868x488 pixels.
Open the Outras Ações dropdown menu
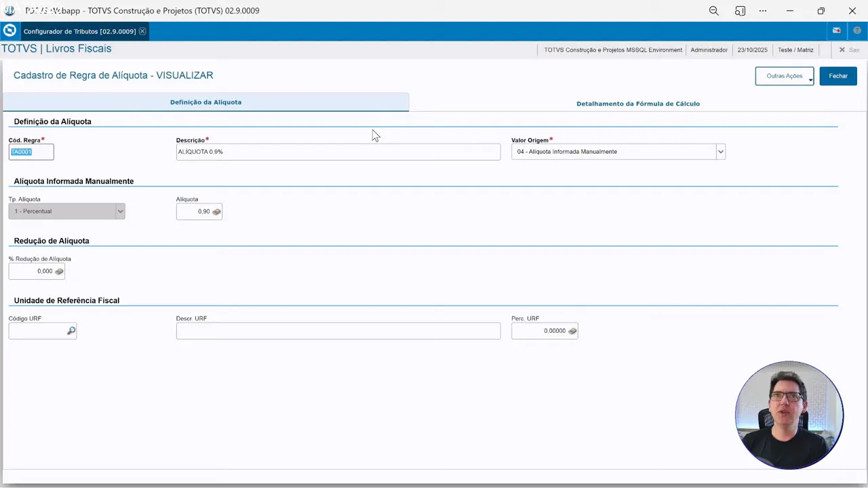[x=785, y=76]
